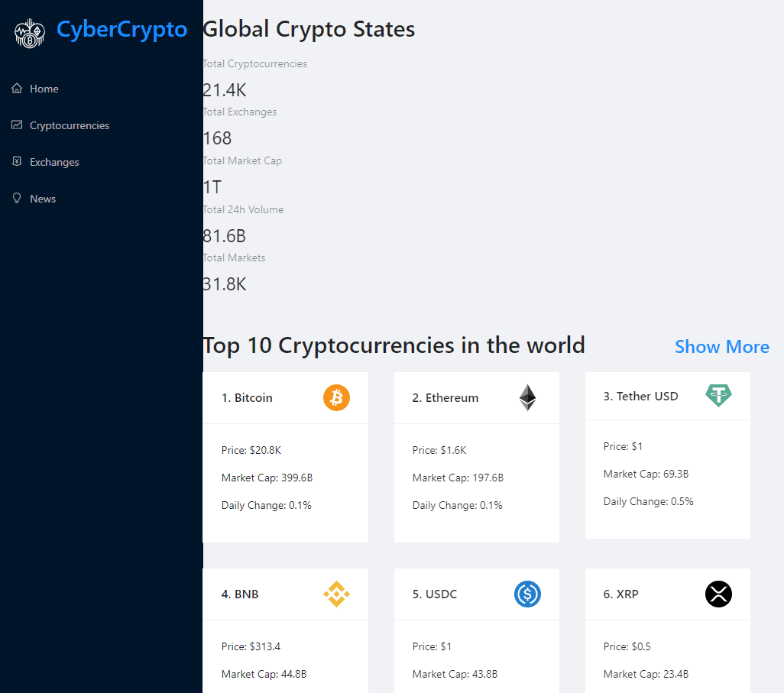Open the 3. Tether USD card title
The height and width of the screenshot is (693, 784).
pos(640,396)
